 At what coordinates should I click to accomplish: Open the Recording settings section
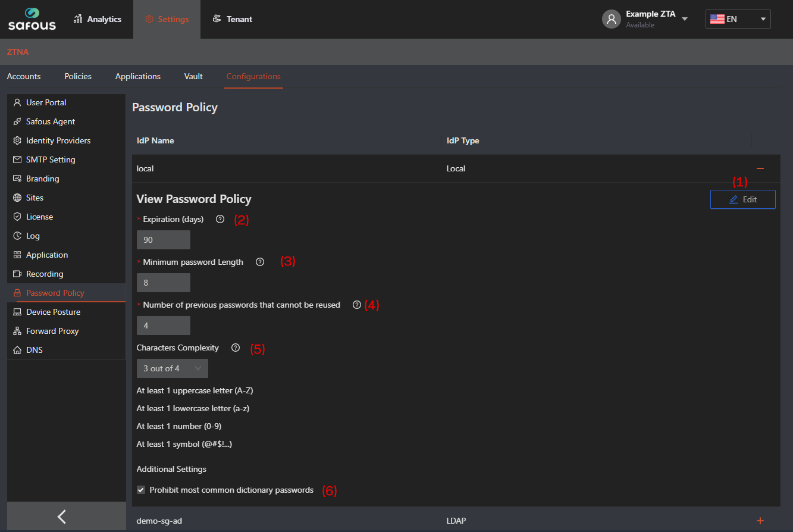[45, 273]
